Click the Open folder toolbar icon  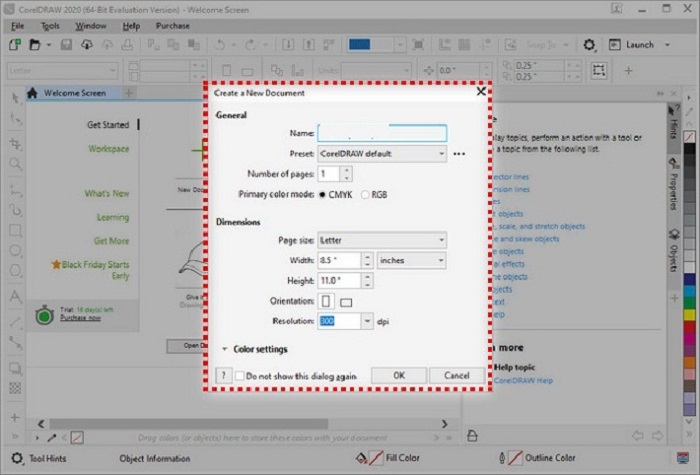coord(35,45)
